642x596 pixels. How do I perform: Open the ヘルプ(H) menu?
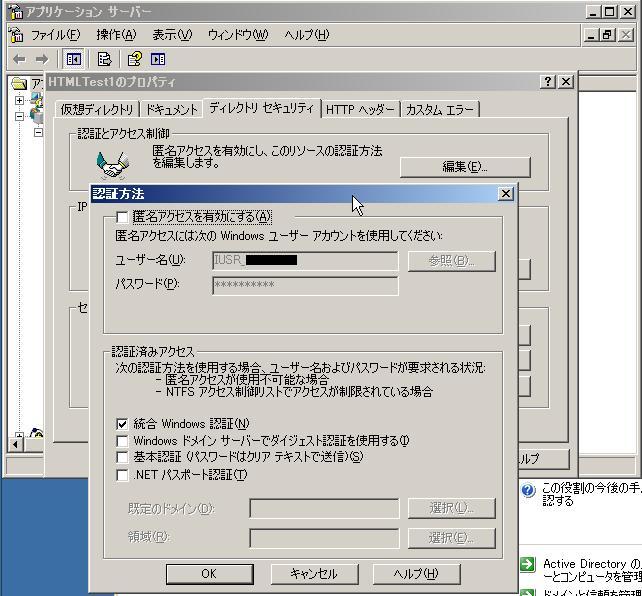(x=307, y=35)
